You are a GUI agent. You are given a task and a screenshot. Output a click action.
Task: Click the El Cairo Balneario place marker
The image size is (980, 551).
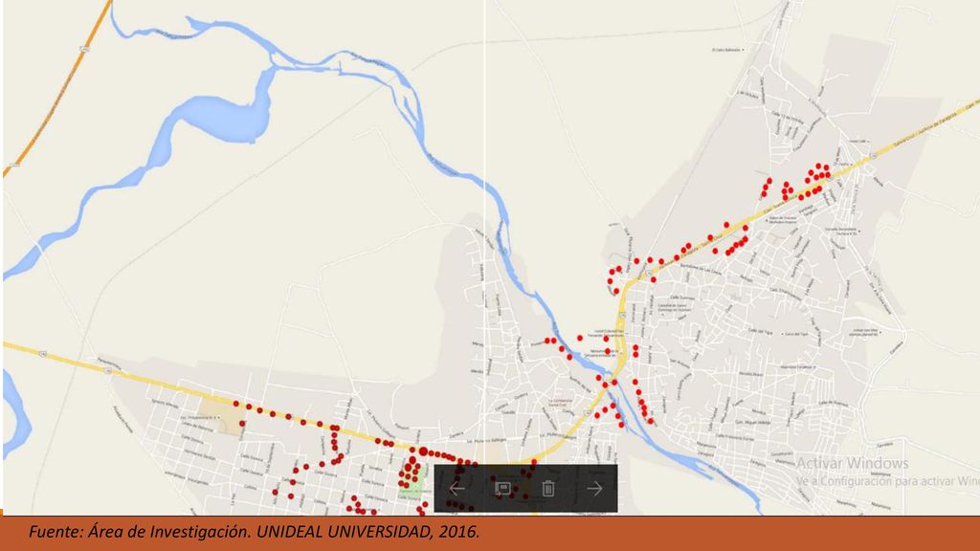728,50
